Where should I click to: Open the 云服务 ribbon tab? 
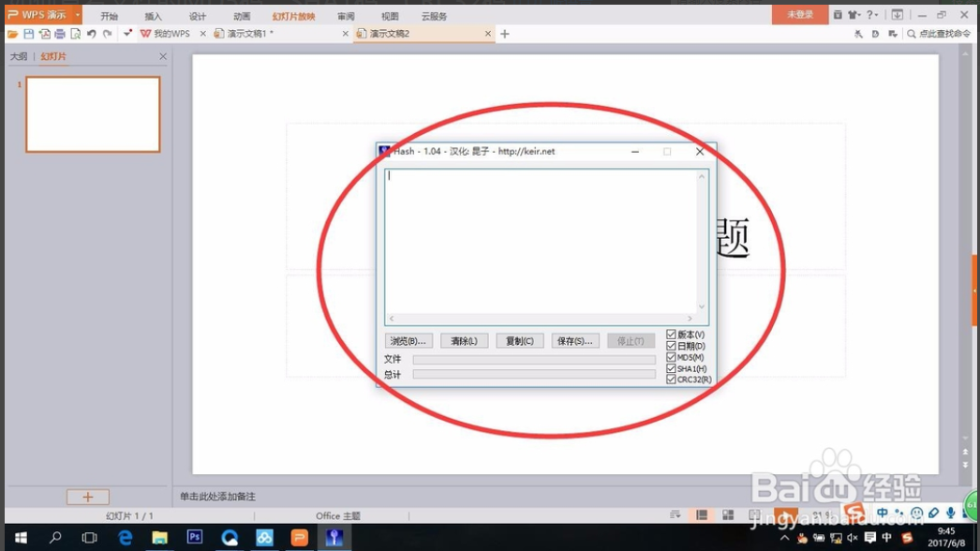point(434,16)
